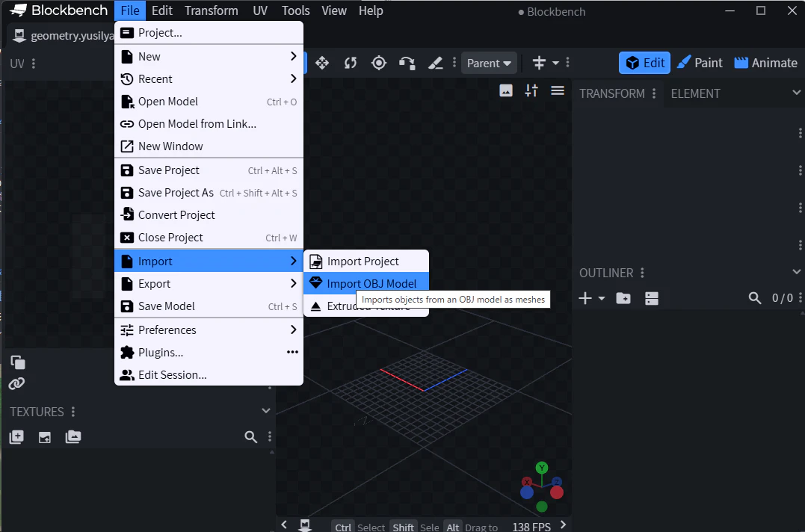The height and width of the screenshot is (532, 805).
Task: Choose Save Project
Action: tap(209, 170)
